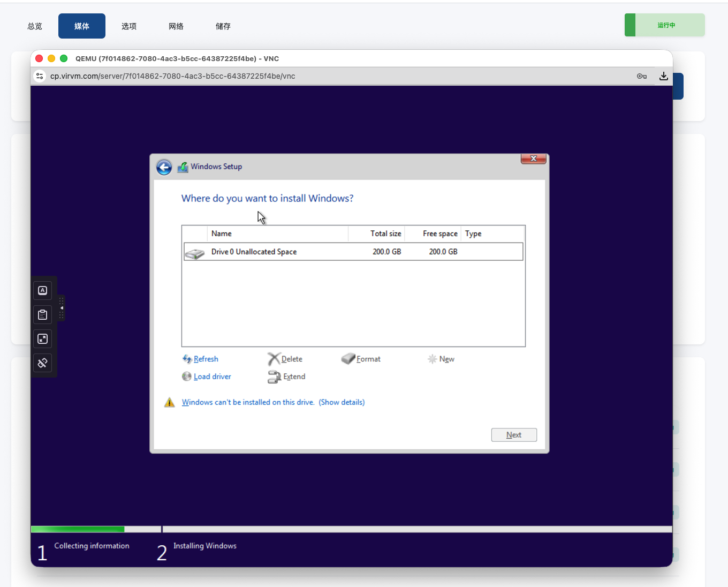Click the VNC page URL in address bar

[173, 76]
